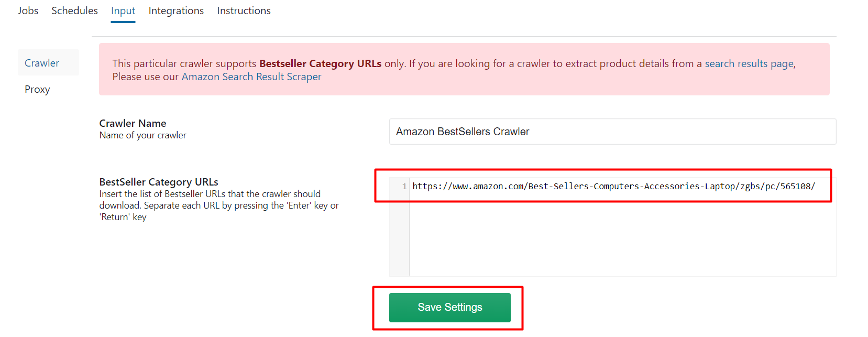Place cursor after '565108/' at the URL's end
This screenshot has width=868, height=337.
[x=816, y=186]
